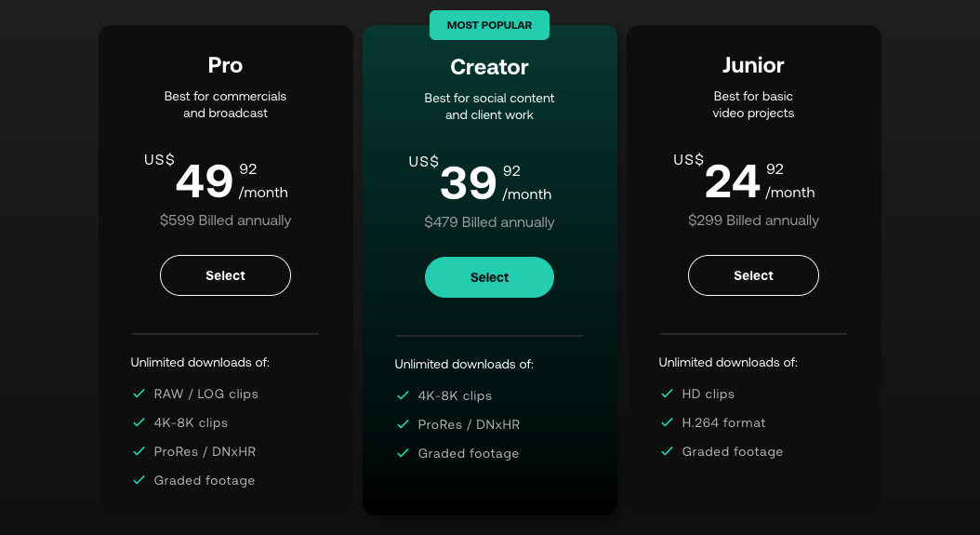
Task: Click the MOST POPULAR badge
Action: click(x=489, y=25)
